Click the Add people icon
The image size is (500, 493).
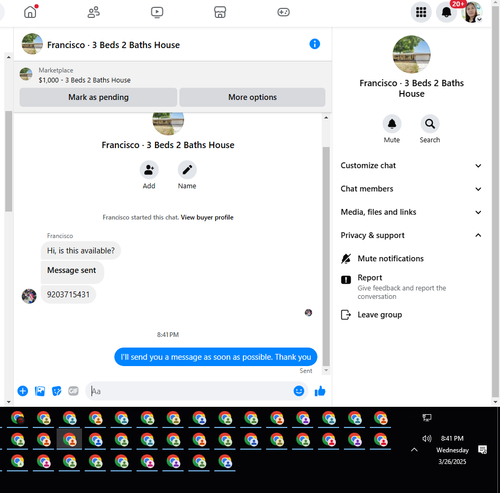149,170
